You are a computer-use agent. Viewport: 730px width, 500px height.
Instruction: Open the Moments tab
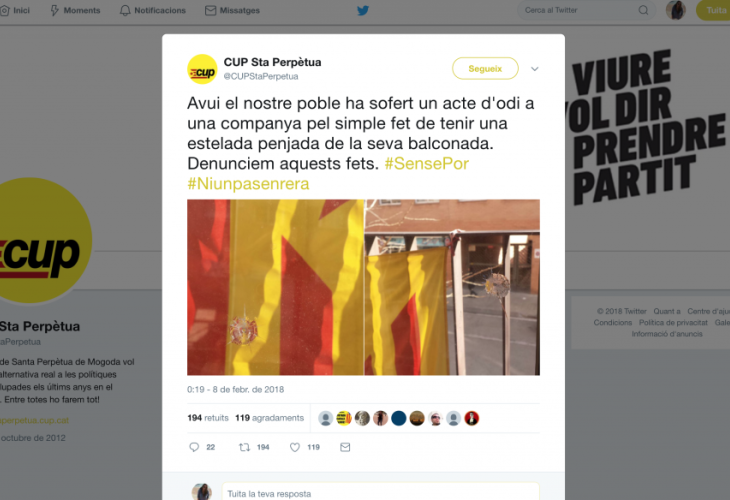pos(75,10)
